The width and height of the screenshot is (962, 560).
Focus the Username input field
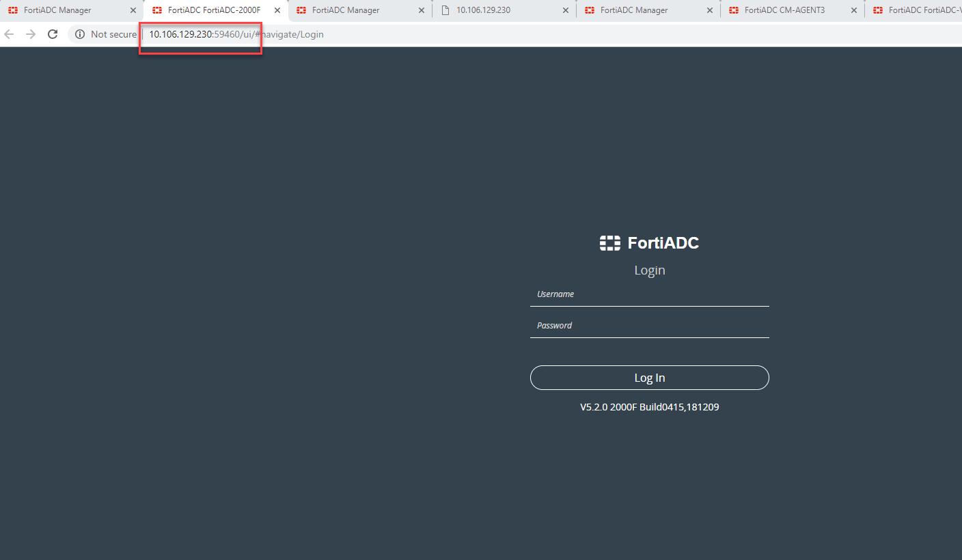[650, 294]
